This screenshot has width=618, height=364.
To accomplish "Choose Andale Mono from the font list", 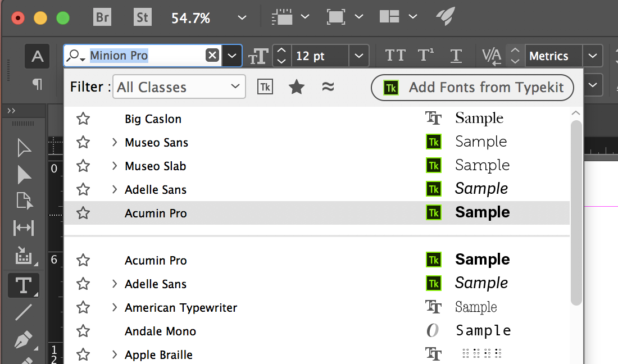I will 160,331.
